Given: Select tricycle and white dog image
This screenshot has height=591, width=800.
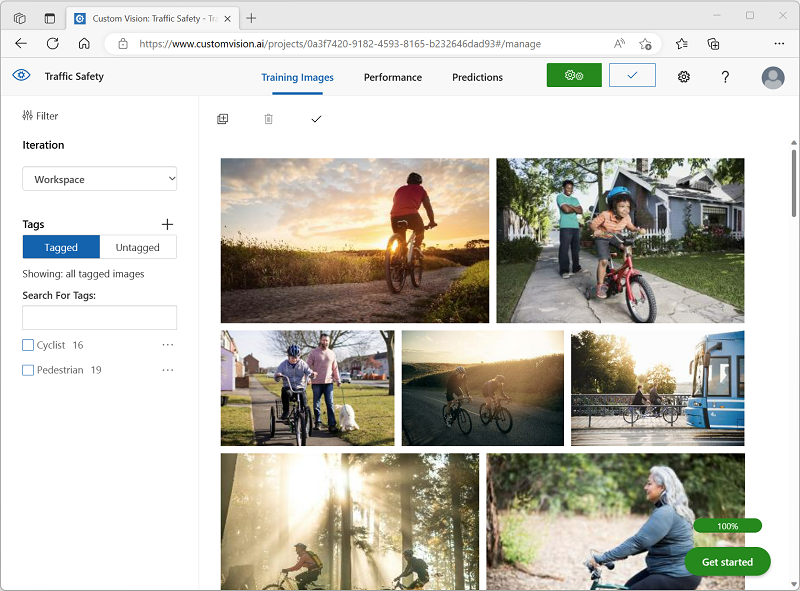Looking at the screenshot, I should click(x=307, y=388).
